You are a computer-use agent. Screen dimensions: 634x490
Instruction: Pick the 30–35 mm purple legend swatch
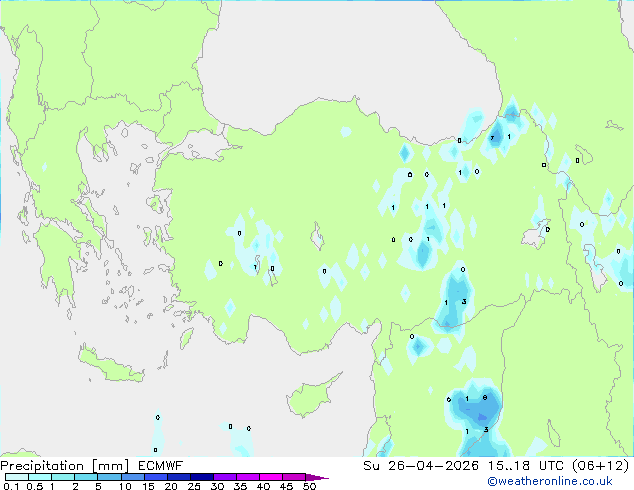pyautogui.click(x=225, y=477)
